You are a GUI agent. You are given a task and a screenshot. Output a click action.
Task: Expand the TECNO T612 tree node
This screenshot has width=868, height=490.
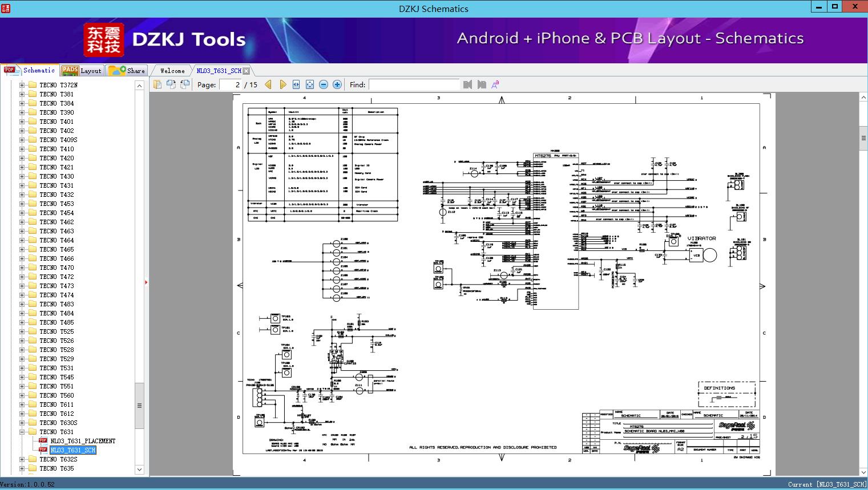click(x=22, y=414)
